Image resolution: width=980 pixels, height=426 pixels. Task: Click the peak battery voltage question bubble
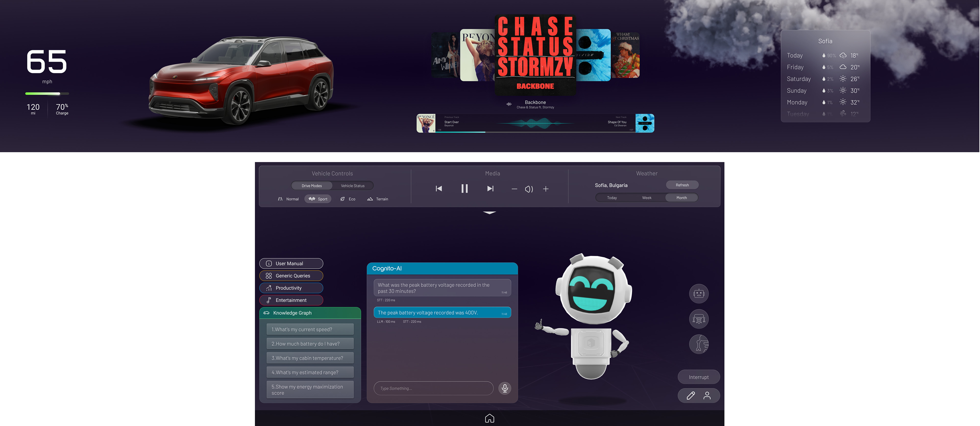(442, 288)
